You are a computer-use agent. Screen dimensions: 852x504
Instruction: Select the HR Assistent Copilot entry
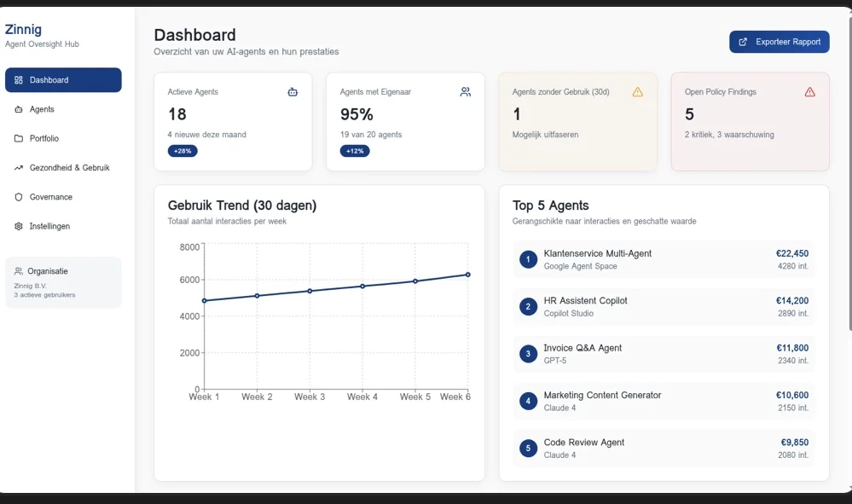click(664, 306)
